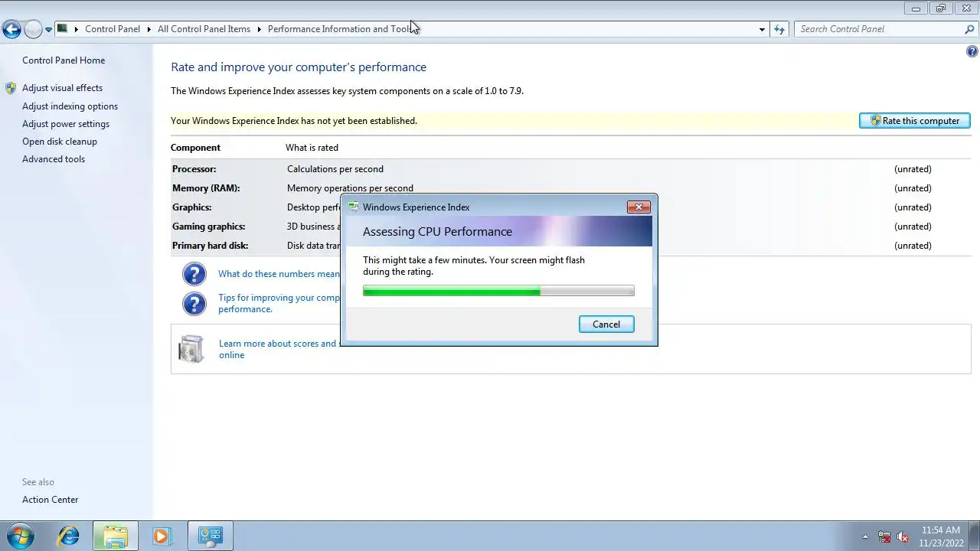The width and height of the screenshot is (980, 551).
Task: Click the Rate this computer button
Action: coord(915,121)
